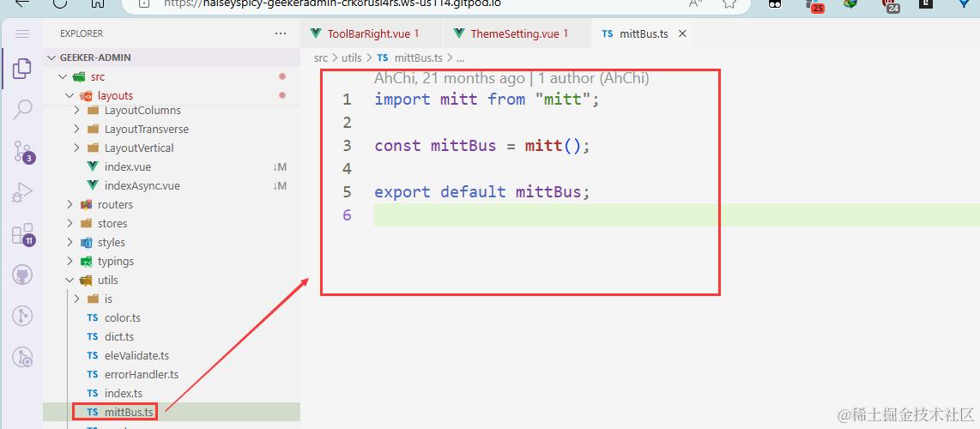The height and width of the screenshot is (429, 980).
Task: Click the browser home icon
Action: 98,3
